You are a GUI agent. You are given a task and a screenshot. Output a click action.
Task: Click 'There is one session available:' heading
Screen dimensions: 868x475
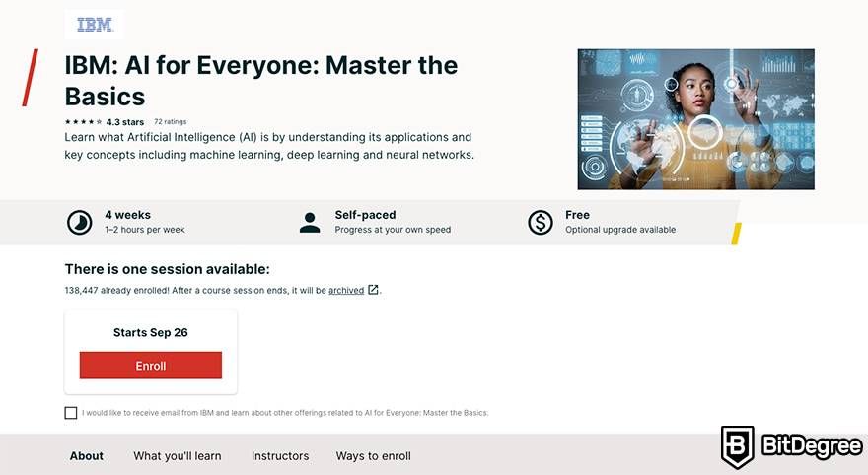(x=167, y=269)
